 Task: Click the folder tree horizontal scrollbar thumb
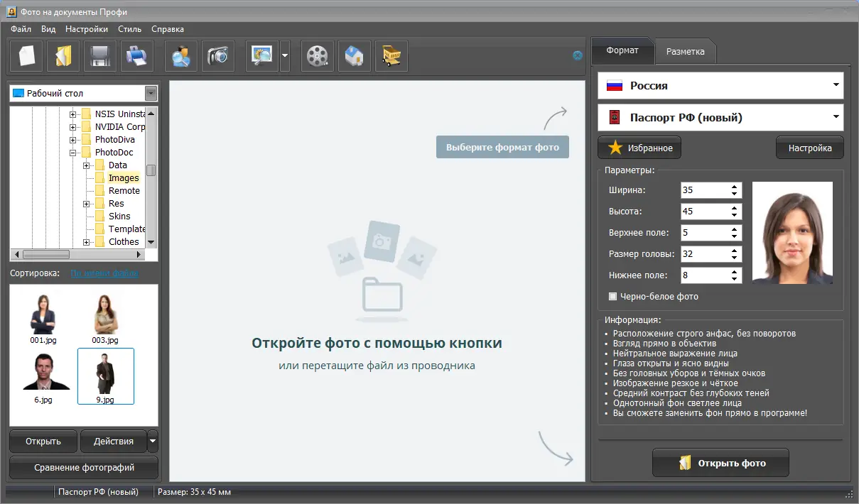46,254
